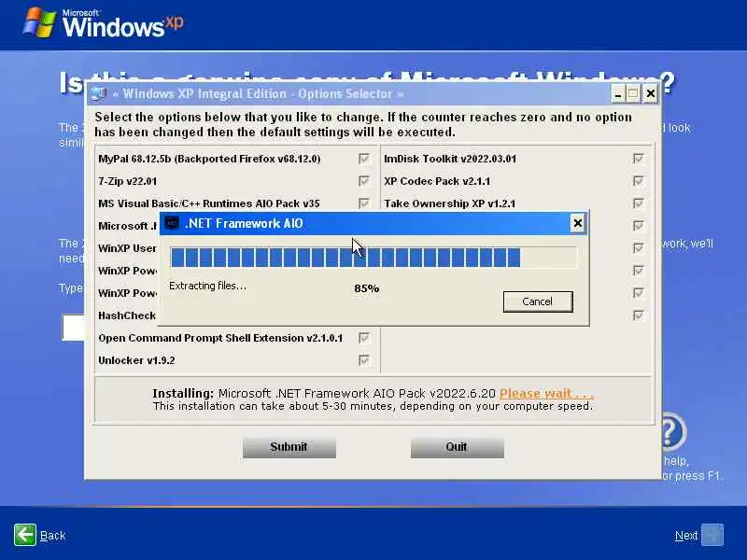Click the .NET Framework AIO title icon
747x560 pixels.
[x=172, y=223]
